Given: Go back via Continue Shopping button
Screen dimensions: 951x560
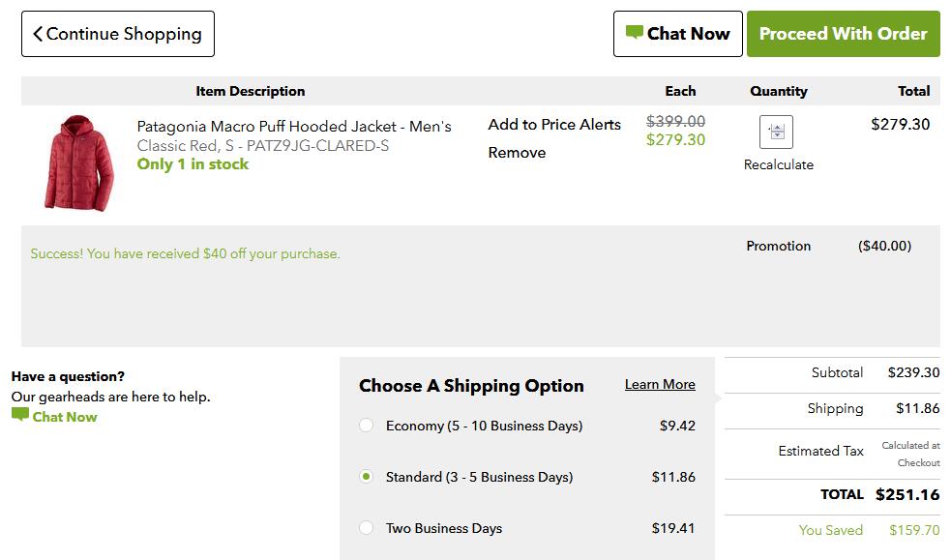Looking at the screenshot, I should pos(118,34).
